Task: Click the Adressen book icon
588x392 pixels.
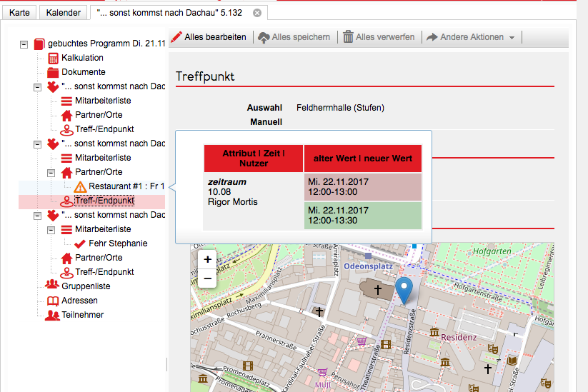Action: tap(53, 301)
